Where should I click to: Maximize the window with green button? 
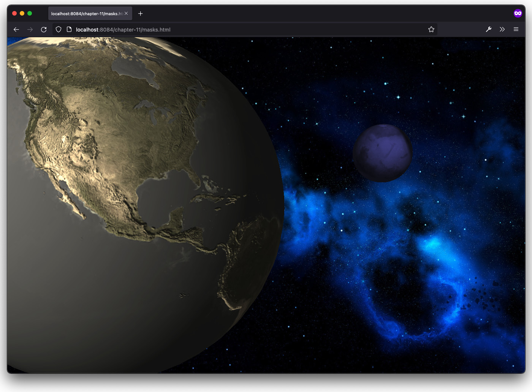click(30, 13)
